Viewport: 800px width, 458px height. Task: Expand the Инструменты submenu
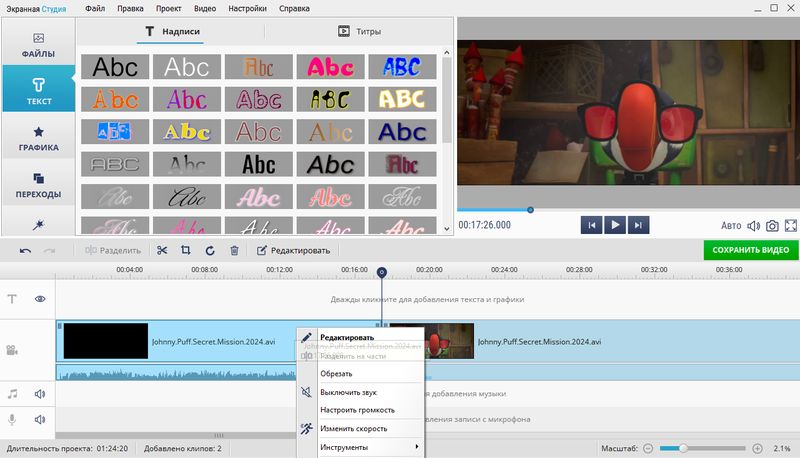coord(368,447)
